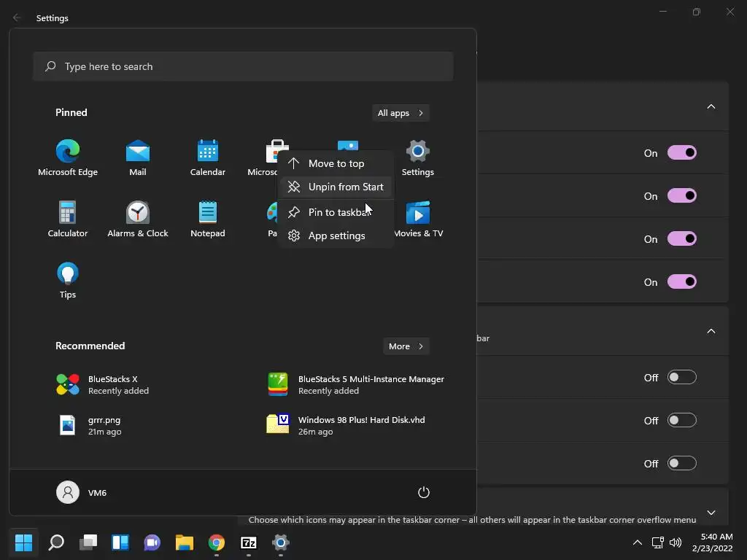
Task: Click the volume icon in system tray
Action: point(676,542)
